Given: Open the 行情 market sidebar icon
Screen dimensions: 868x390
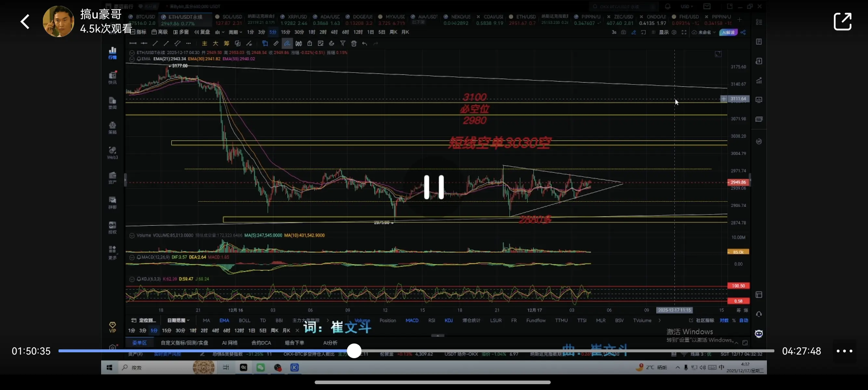Looking at the screenshot, I should coord(112,53).
